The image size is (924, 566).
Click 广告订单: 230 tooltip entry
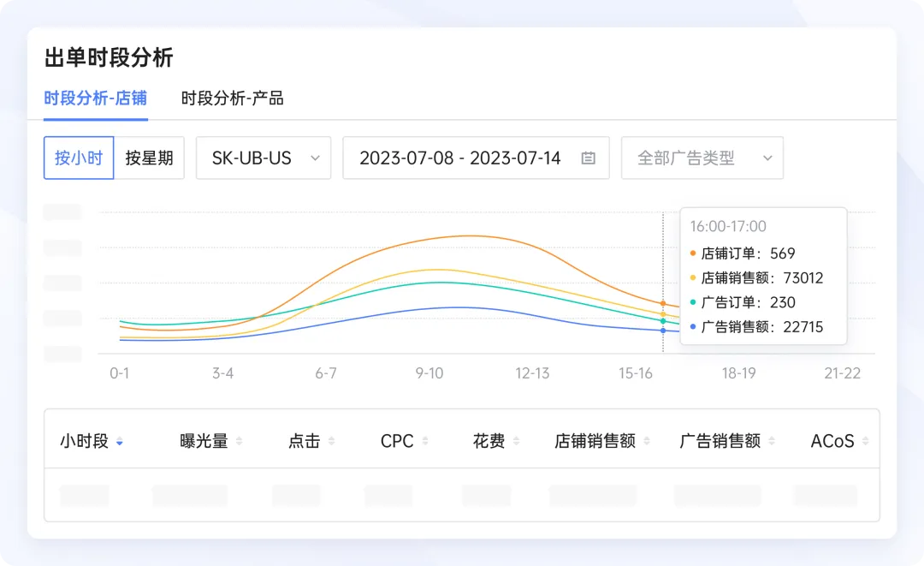tap(743, 302)
